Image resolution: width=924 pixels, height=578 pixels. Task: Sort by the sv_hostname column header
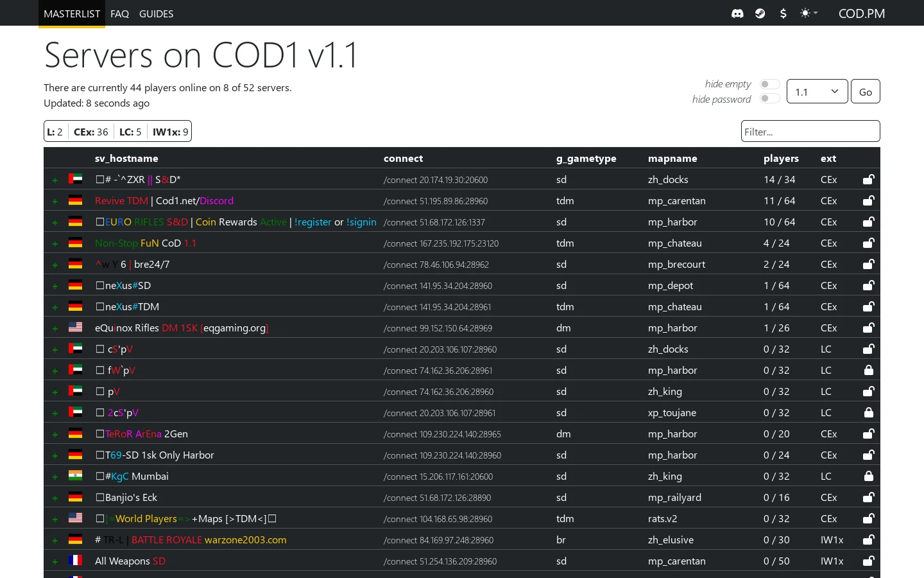click(126, 159)
